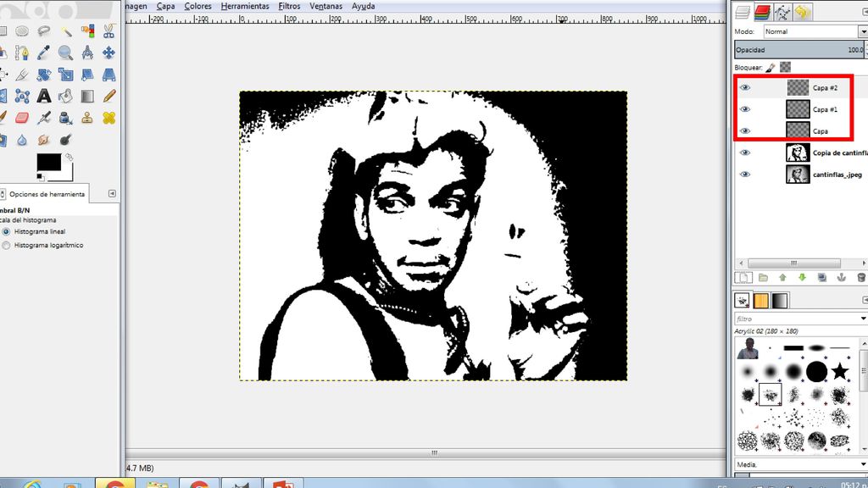
Task: Raise the layer with the green up arrow
Action: 782,278
